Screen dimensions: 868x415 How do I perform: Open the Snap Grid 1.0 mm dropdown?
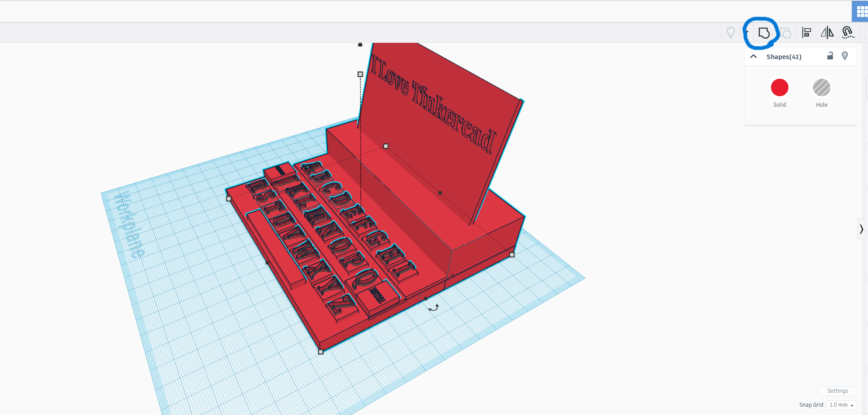pos(841,405)
